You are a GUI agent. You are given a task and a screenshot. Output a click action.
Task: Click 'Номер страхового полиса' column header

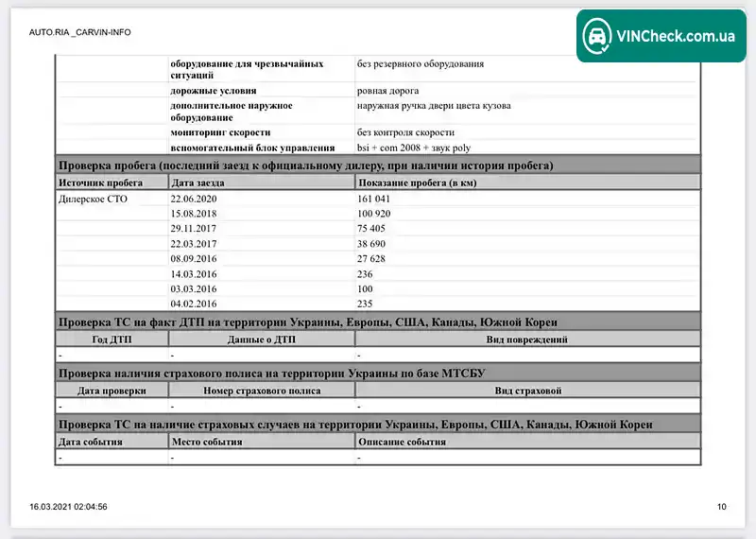tap(262, 391)
